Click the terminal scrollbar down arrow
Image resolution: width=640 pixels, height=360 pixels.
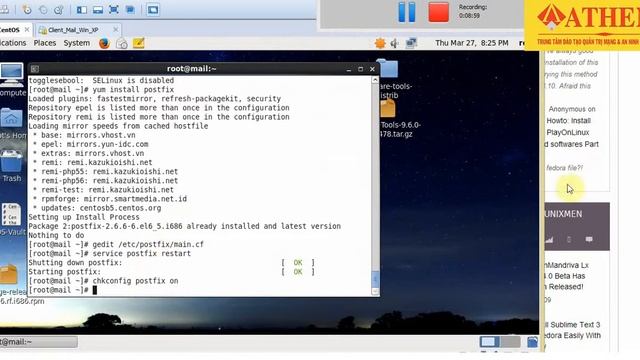pyautogui.click(x=375, y=291)
